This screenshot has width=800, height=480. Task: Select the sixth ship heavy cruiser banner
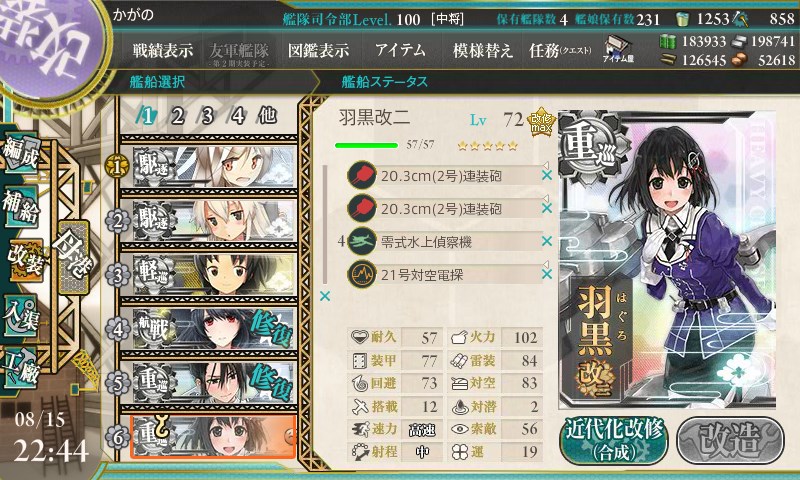(213, 436)
